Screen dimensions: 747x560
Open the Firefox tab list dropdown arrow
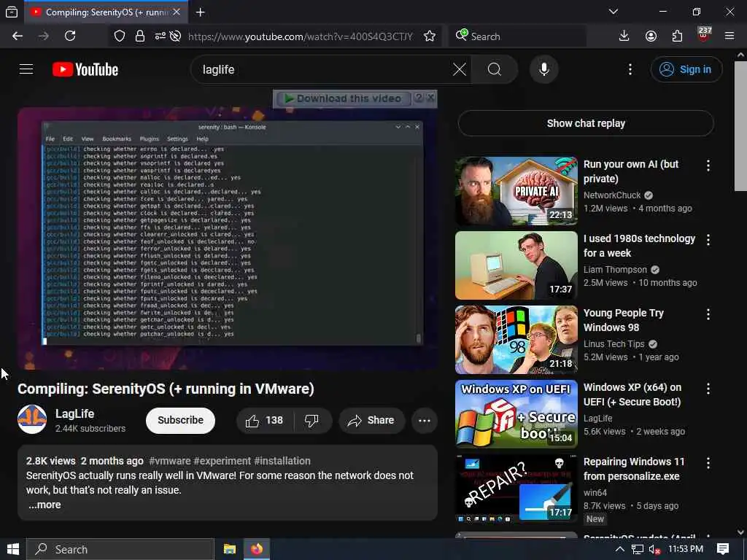(614, 12)
